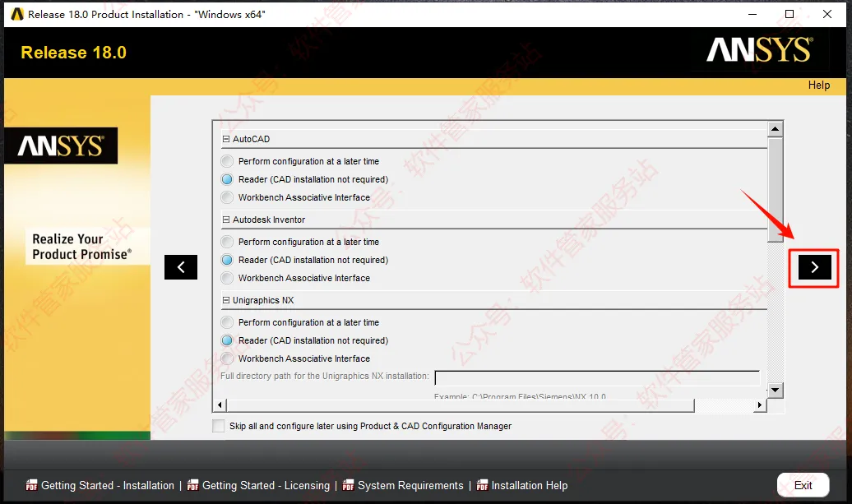This screenshot has width=852, height=504.
Task: Select AutoCAD Reader option
Action: click(x=227, y=179)
